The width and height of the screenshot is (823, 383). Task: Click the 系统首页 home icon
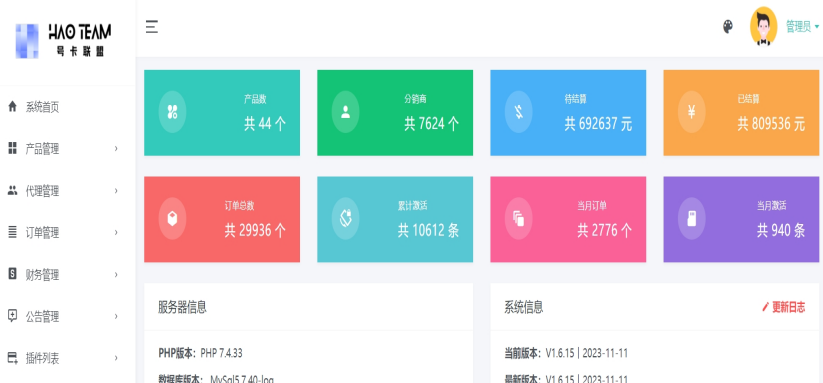click(13, 107)
